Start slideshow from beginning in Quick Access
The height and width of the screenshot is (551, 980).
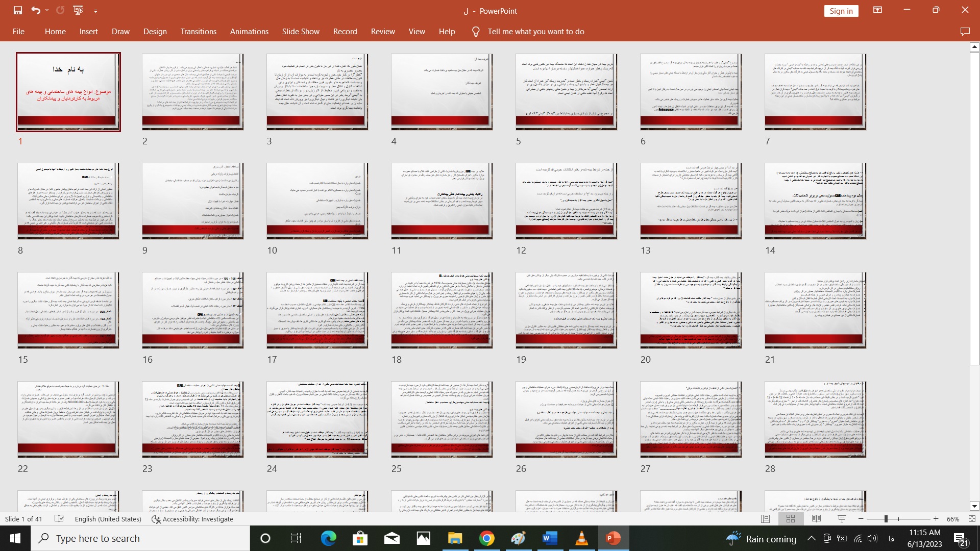(78, 10)
